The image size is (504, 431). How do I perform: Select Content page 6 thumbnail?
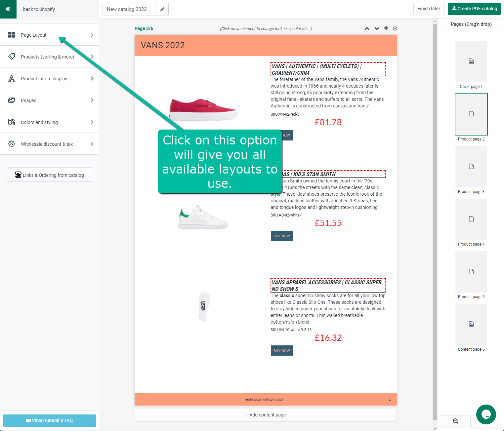coord(471,324)
